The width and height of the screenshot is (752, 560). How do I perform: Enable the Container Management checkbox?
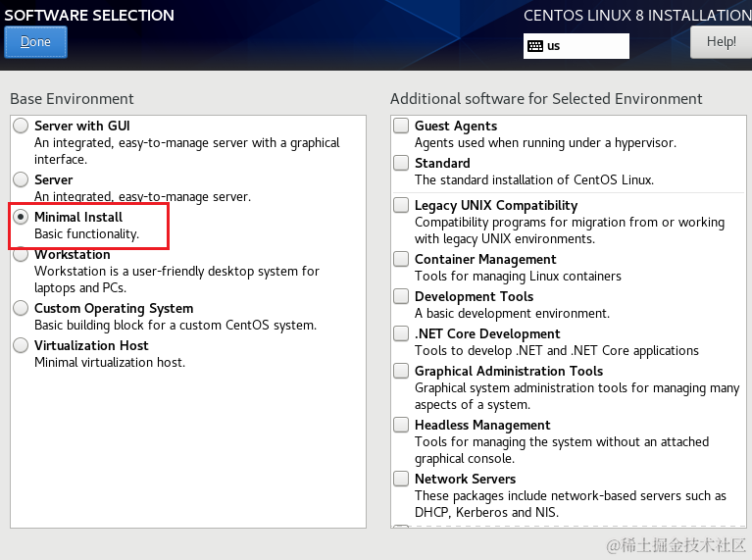click(401, 260)
